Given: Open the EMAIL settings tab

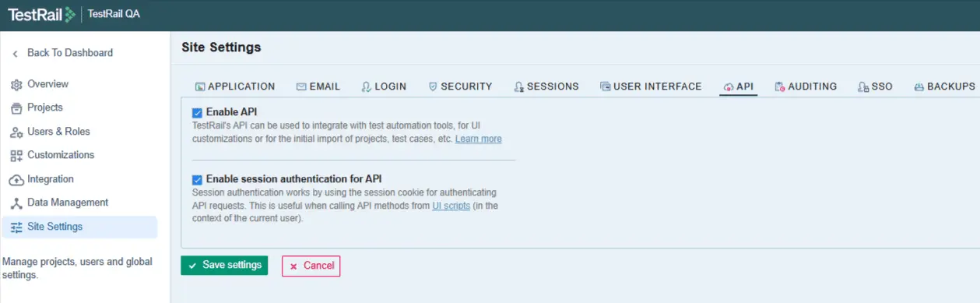Looking at the screenshot, I should [318, 87].
